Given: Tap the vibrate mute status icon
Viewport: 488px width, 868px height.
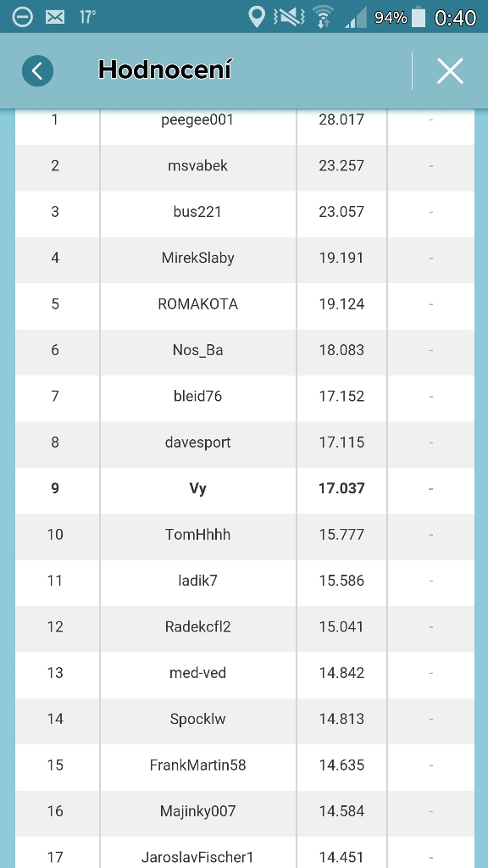Looking at the screenshot, I should coord(289,17).
